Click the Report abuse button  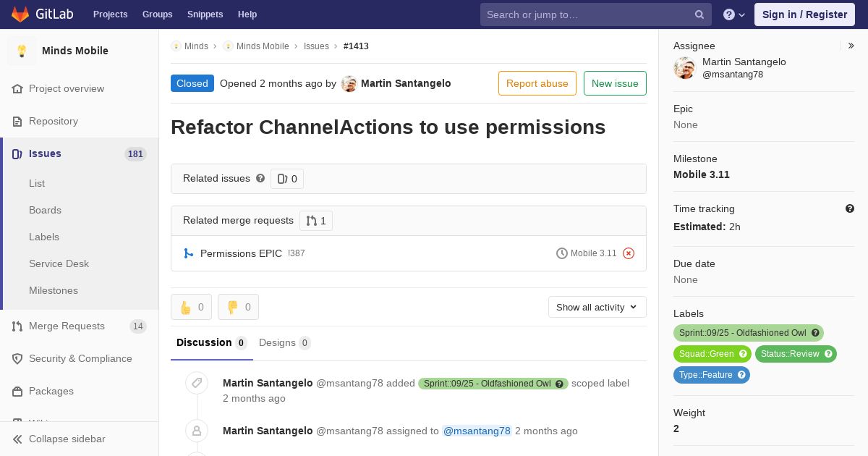537,83
